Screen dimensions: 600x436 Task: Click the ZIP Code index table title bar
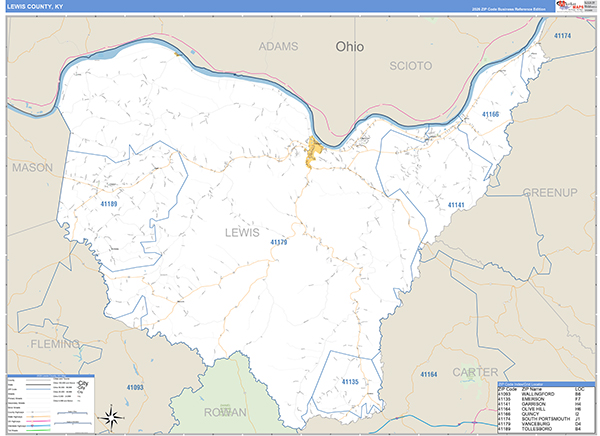[546, 384]
